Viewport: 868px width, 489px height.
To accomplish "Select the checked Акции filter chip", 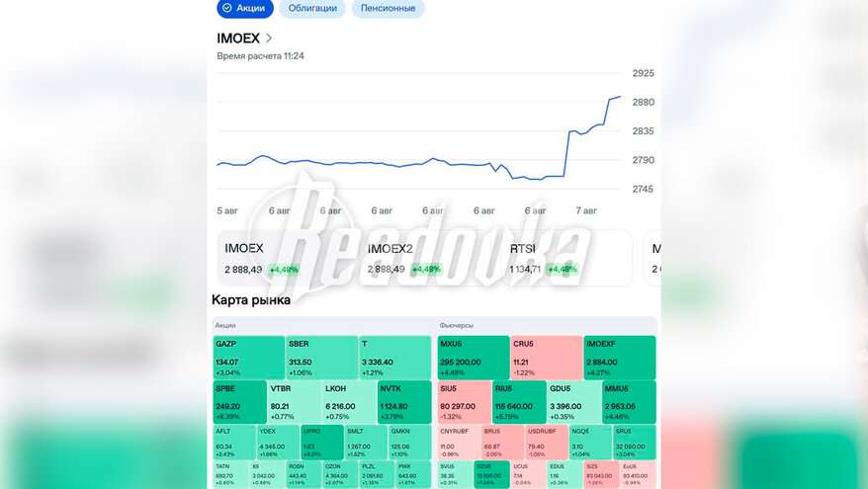I will tap(244, 8).
